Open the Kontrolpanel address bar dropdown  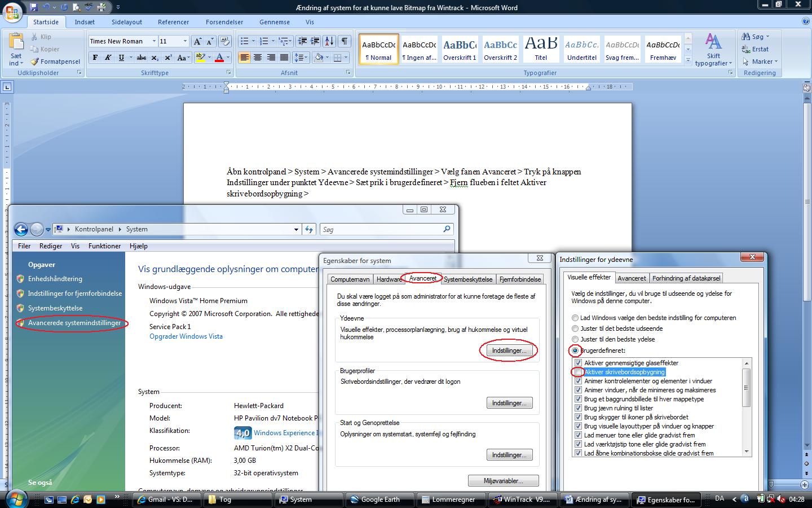[296, 229]
